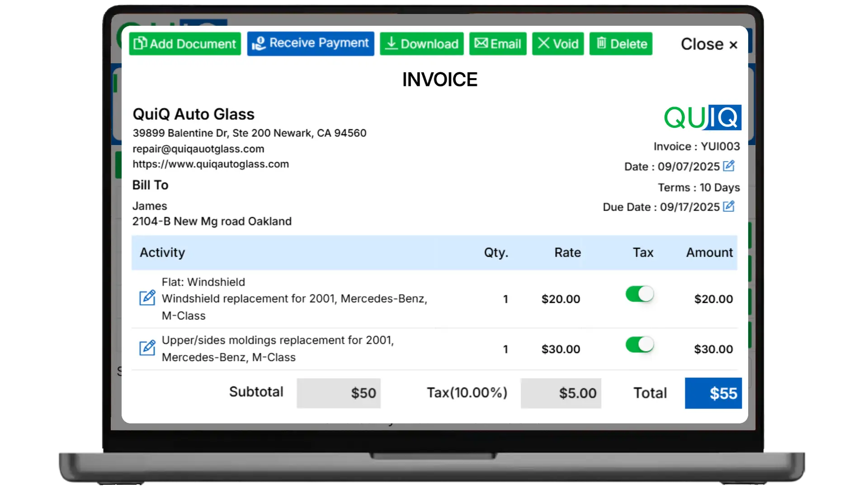Click the QUIQ logo on invoice
Image resolution: width=868 pixels, height=488 pixels.
(x=702, y=117)
